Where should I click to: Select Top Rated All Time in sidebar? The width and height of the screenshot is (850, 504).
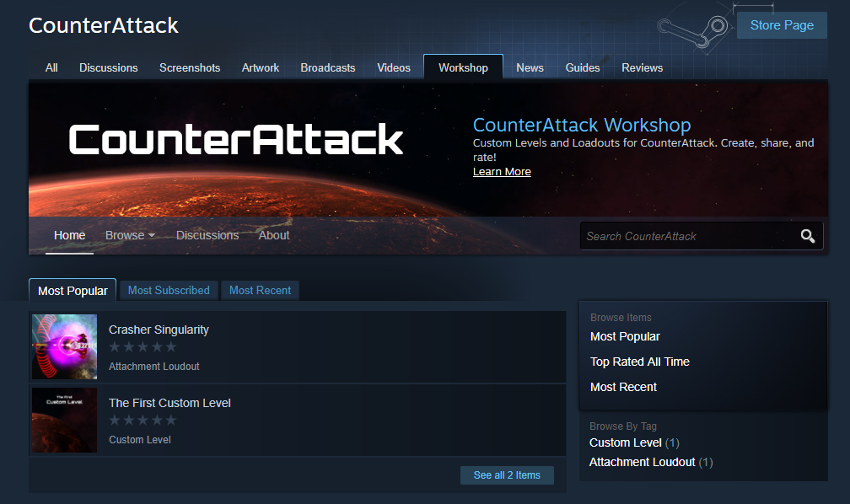click(x=640, y=362)
